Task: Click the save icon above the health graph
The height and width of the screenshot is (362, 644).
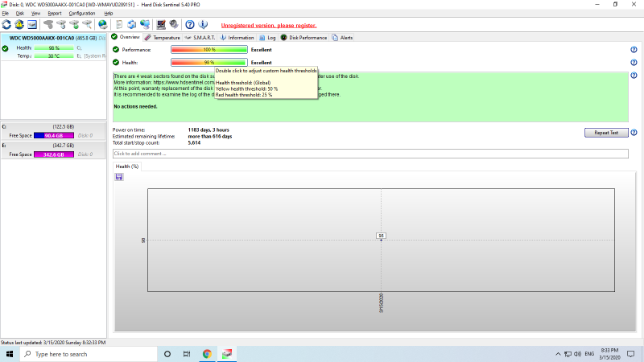Action: coord(119,177)
